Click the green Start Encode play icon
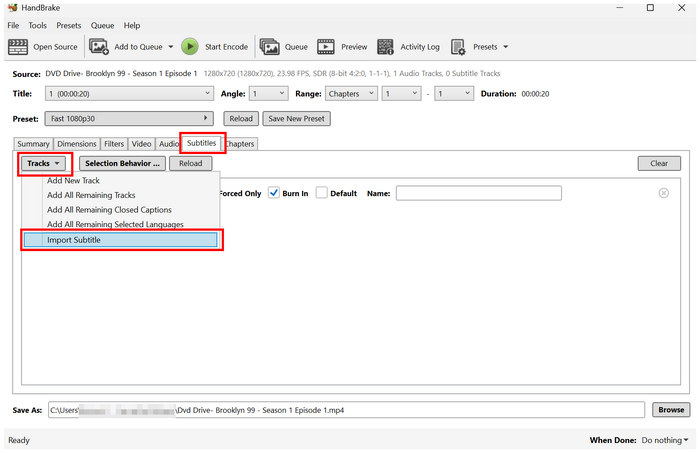The width and height of the screenshot is (700, 453). point(190,46)
